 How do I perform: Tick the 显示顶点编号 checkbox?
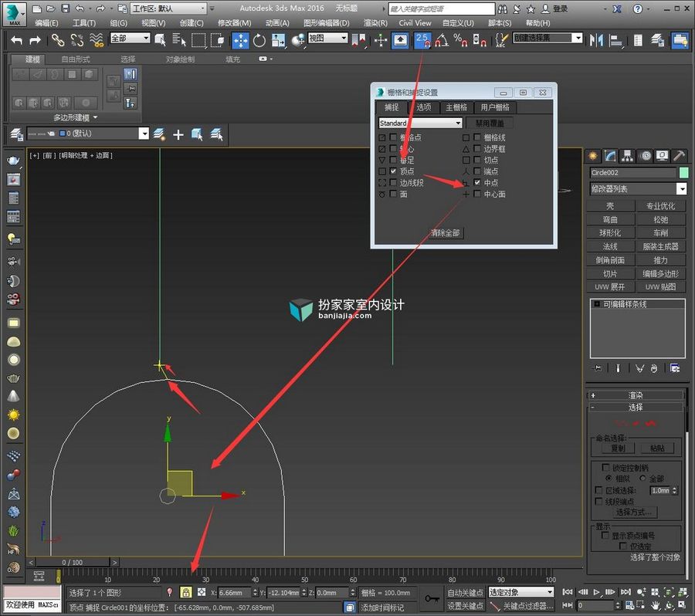605,536
